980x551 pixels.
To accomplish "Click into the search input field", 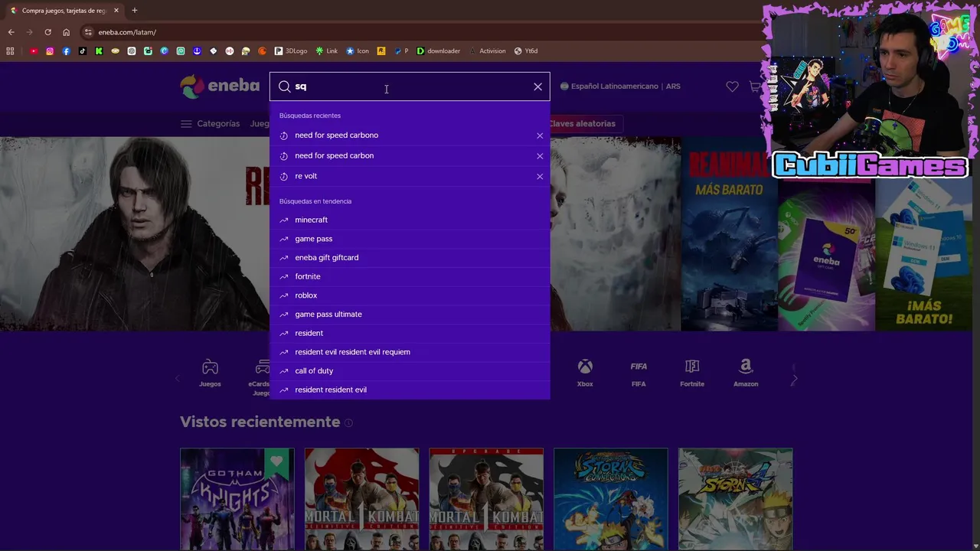I will (410, 86).
